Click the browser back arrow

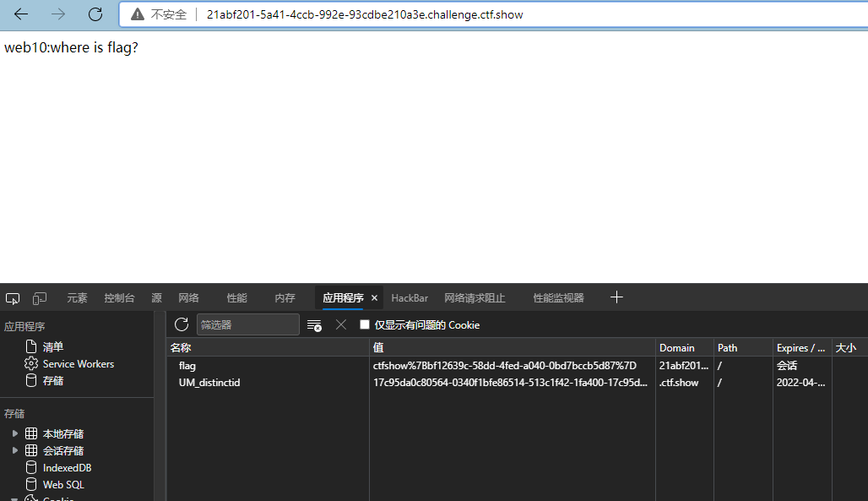click(21, 14)
